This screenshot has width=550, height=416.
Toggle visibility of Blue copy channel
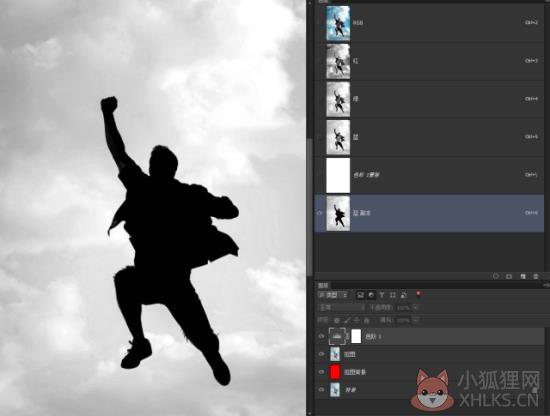coord(320,213)
